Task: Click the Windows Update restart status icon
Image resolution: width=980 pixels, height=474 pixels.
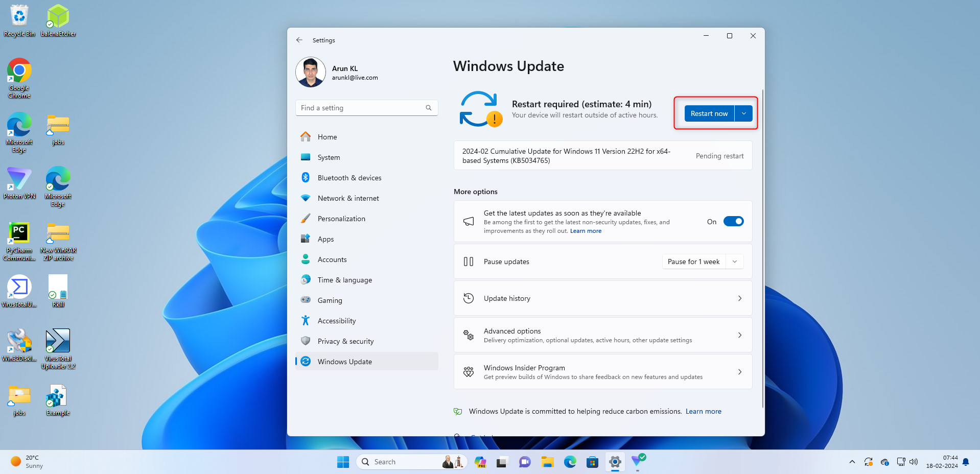Action: [481, 109]
